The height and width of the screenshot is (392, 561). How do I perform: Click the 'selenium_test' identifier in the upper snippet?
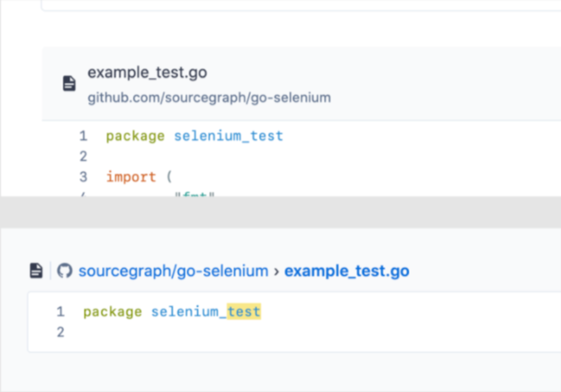[228, 136]
